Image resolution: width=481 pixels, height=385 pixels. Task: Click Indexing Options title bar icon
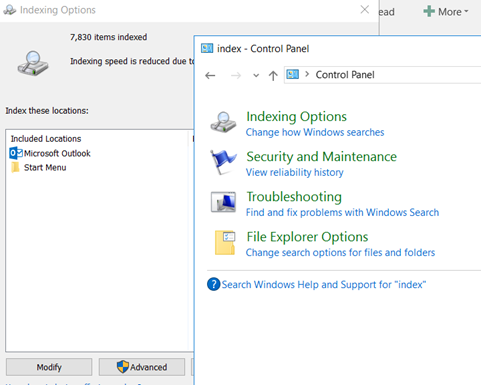10,10
